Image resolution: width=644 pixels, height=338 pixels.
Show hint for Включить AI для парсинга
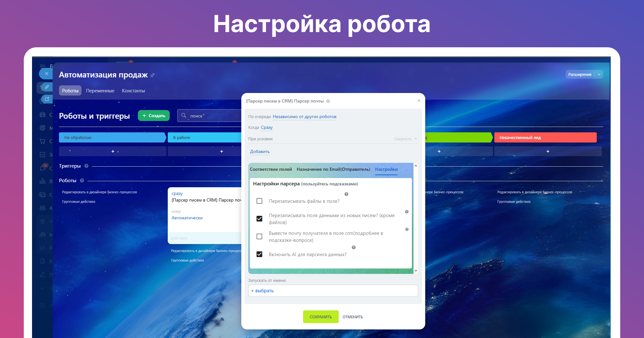354,248
